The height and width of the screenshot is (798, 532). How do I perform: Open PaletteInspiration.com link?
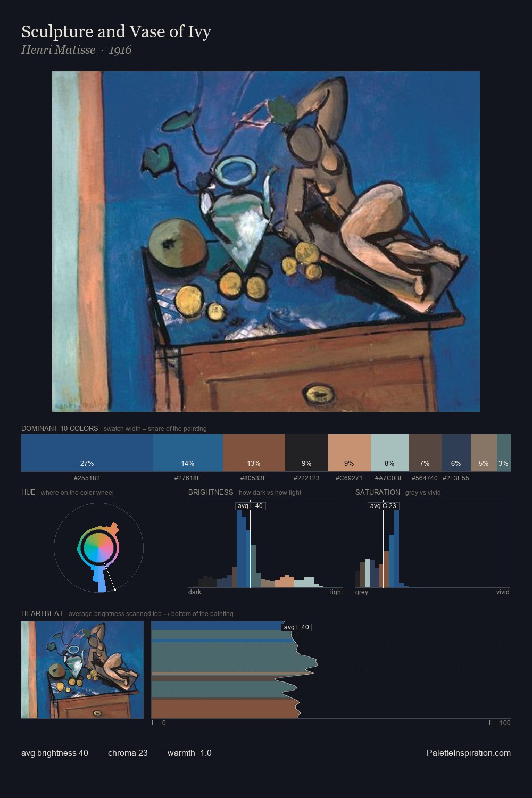pyautogui.click(x=469, y=753)
